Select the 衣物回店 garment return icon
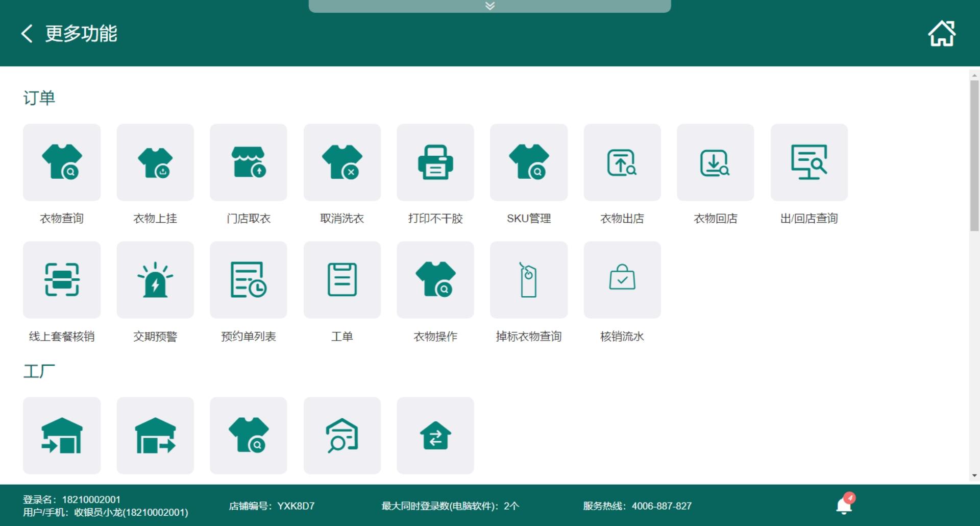The image size is (980, 526). pos(715,162)
